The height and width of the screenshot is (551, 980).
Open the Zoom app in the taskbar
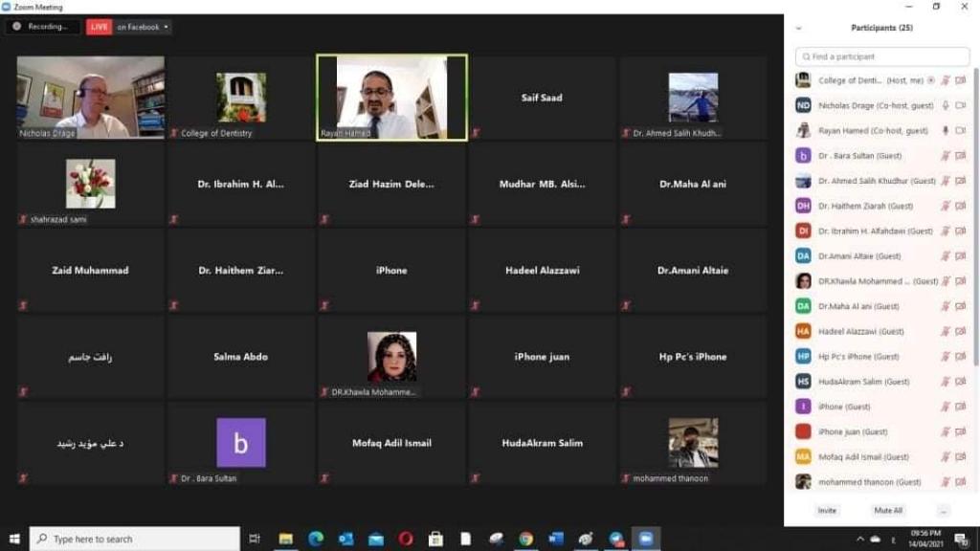(x=646, y=539)
